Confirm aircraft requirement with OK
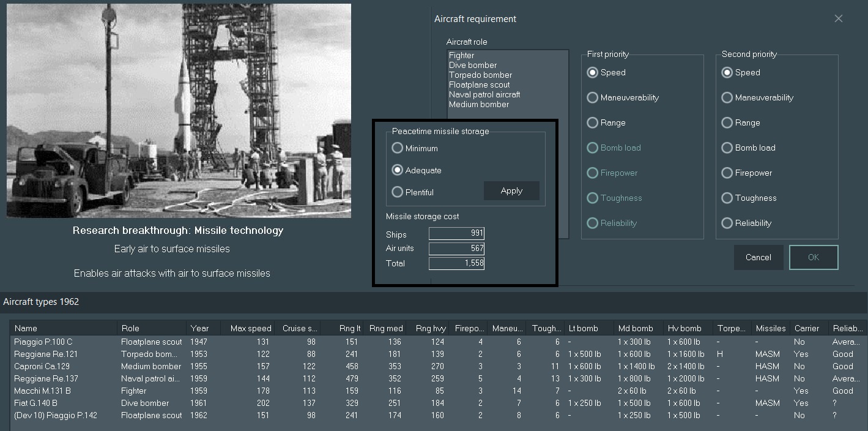 pyautogui.click(x=814, y=257)
